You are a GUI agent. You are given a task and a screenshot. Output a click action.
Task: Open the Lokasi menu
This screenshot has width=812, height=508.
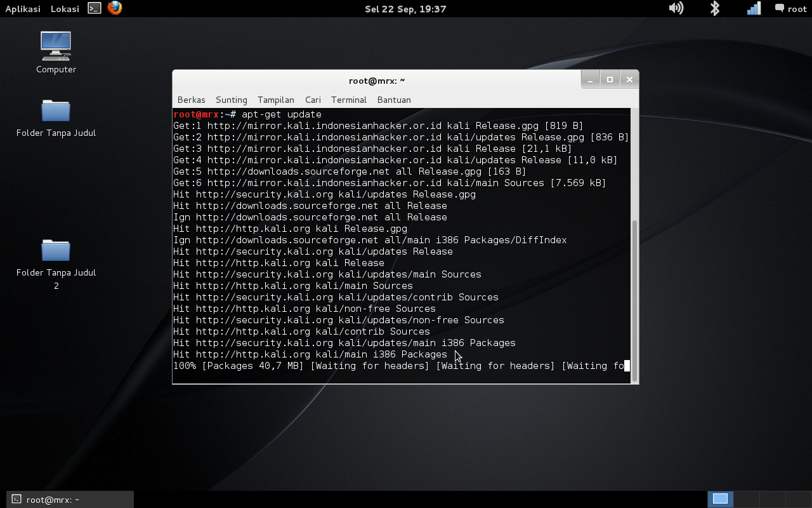tap(65, 9)
